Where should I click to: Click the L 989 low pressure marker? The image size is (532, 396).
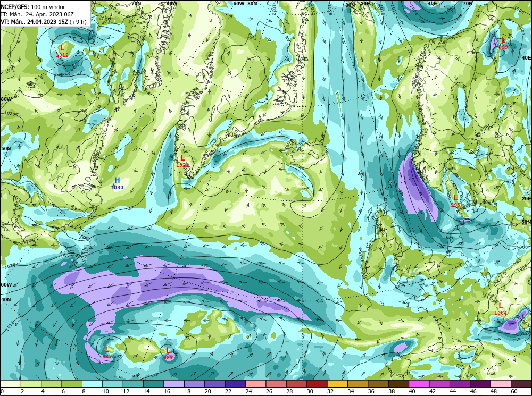coord(168,353)
